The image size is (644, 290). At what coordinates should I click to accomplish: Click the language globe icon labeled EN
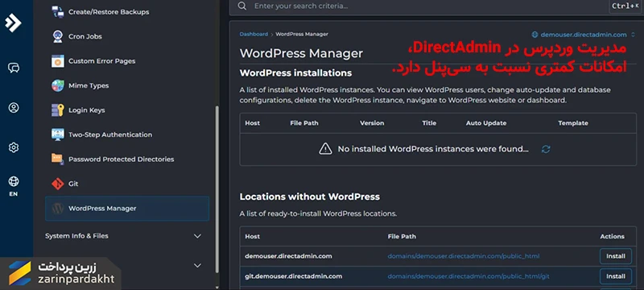(14, 181)
